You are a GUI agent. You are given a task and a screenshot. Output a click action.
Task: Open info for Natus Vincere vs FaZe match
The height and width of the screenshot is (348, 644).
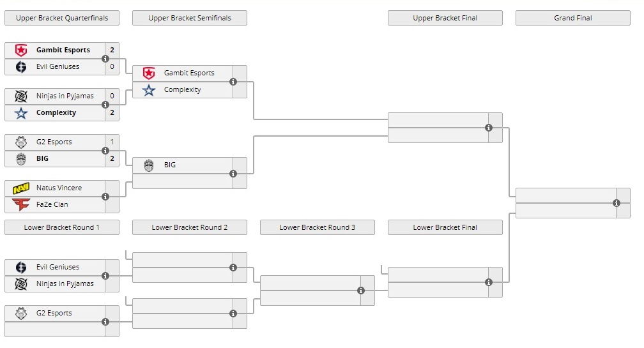point(105,197)
